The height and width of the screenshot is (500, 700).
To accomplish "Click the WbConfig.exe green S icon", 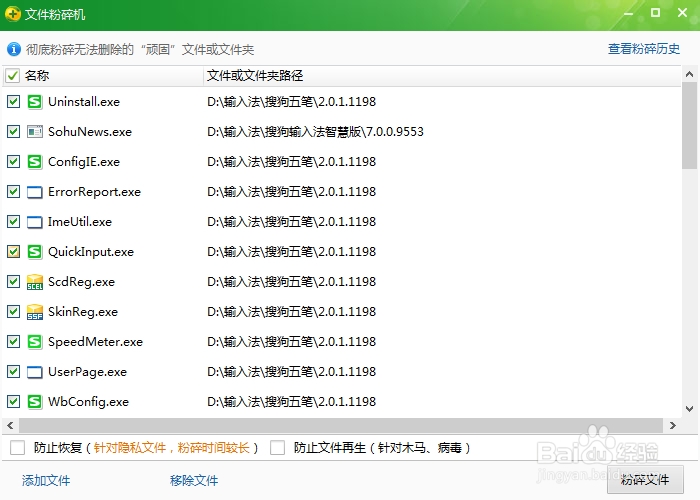I will point(35,402).
